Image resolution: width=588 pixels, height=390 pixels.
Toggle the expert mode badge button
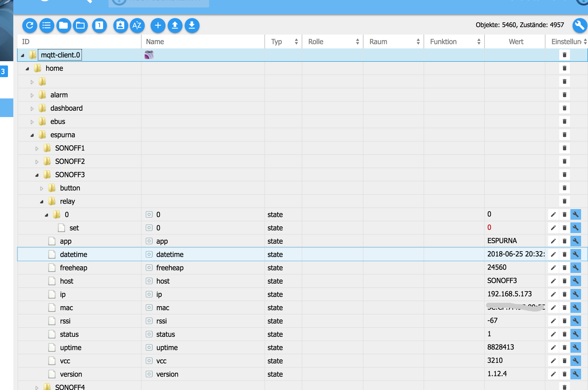point(120,26)
